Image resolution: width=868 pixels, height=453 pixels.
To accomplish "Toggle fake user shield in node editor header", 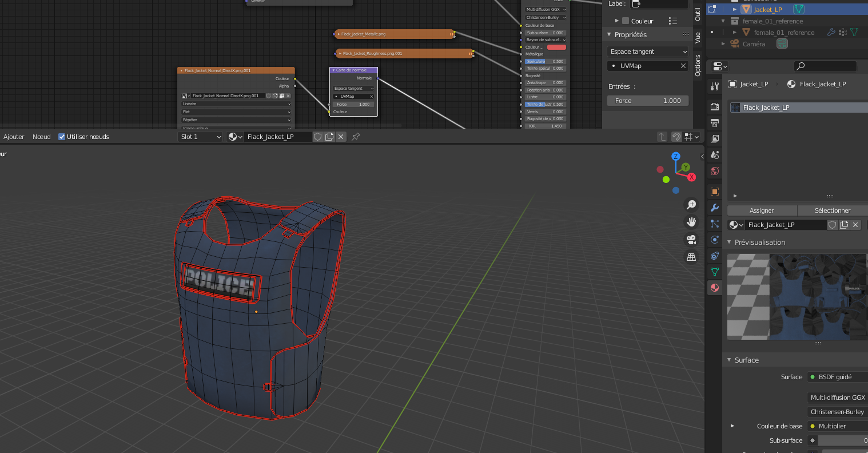I will [x=318, y=137].
